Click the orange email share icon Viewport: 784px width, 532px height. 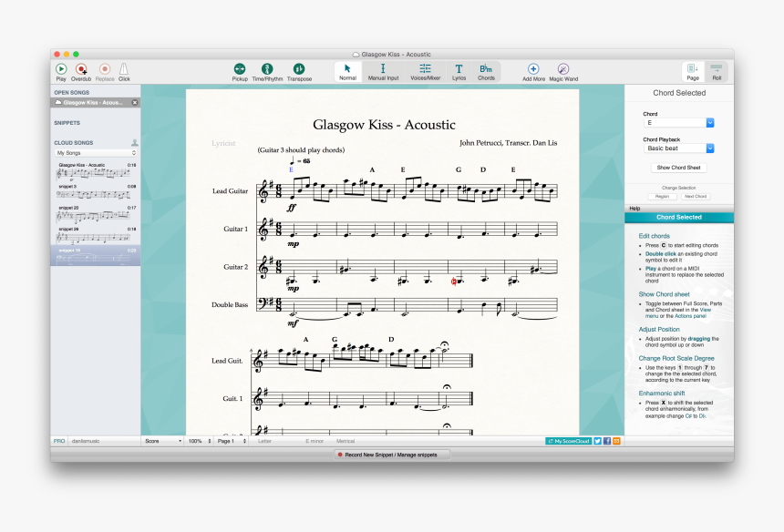[x=616, y=441]
